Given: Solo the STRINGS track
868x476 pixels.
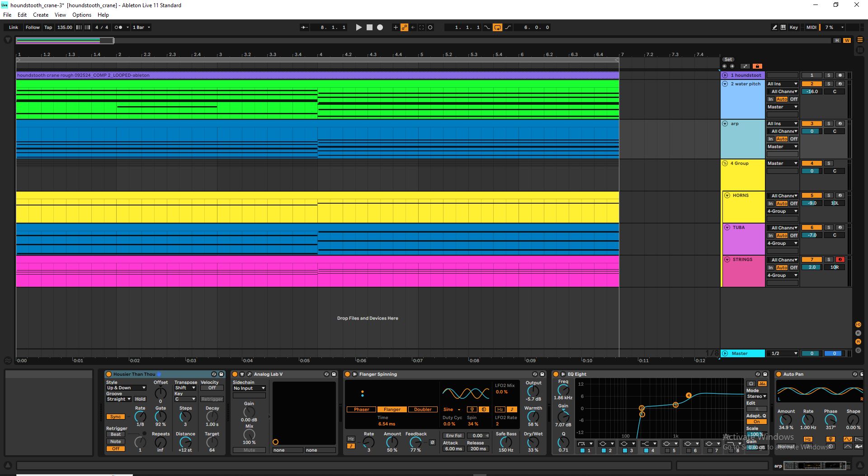Looking at the screenshot, I should 829,260.
